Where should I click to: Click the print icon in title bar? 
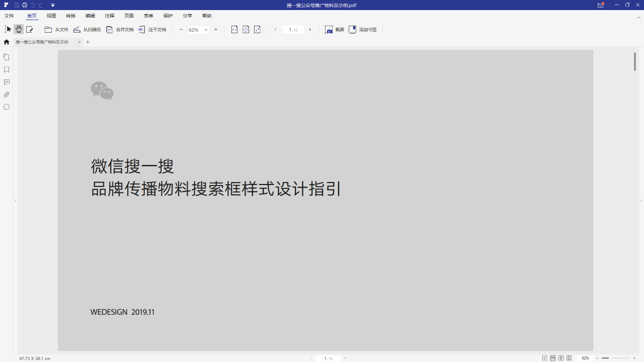[x=25, y=5]
